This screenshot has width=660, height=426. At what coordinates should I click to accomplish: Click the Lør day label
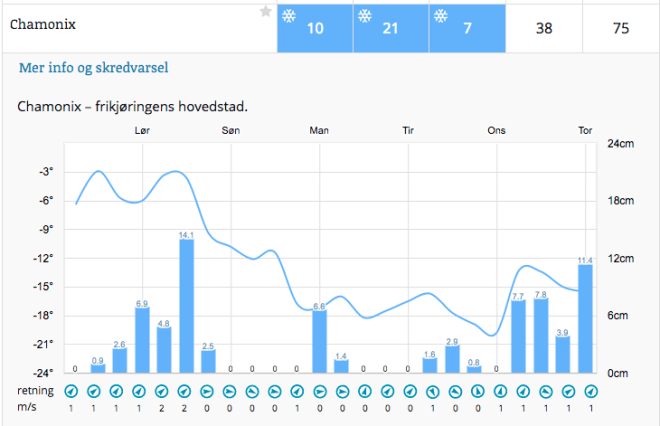(x=142, y=130)
